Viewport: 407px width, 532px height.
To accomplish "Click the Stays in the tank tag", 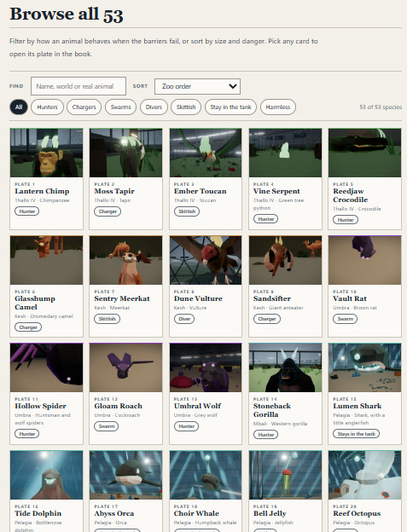I will pos(357,434).
